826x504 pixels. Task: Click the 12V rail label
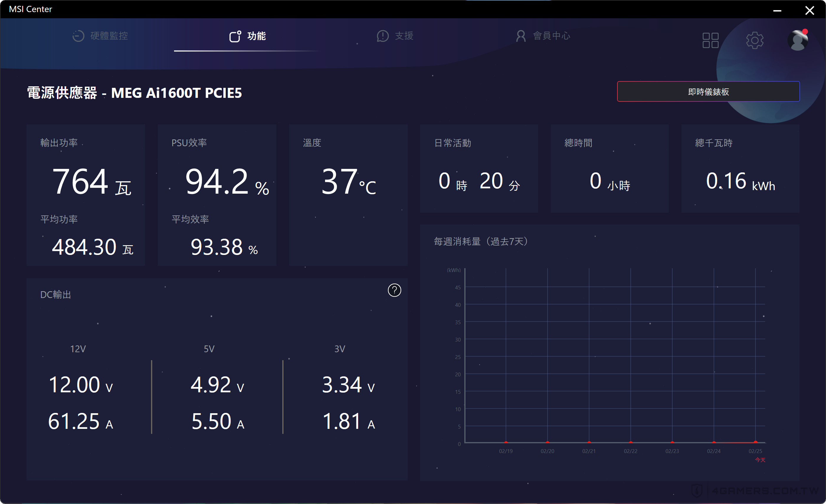tap(78, 349)
